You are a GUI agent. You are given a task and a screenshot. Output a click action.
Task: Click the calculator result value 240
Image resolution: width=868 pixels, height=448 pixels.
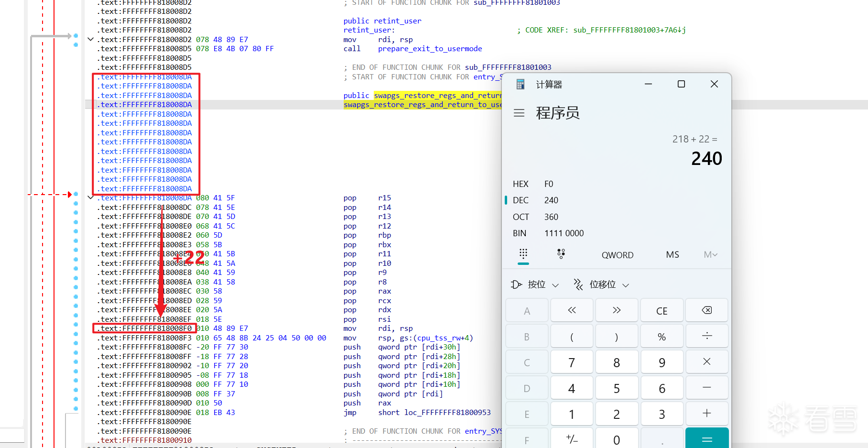coord(706,158)
